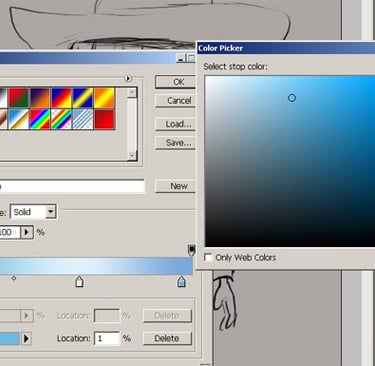This screenshot has width=375, height=366.
Task: Click the presets scrollbar down arrow
Action: pos(132,155)
